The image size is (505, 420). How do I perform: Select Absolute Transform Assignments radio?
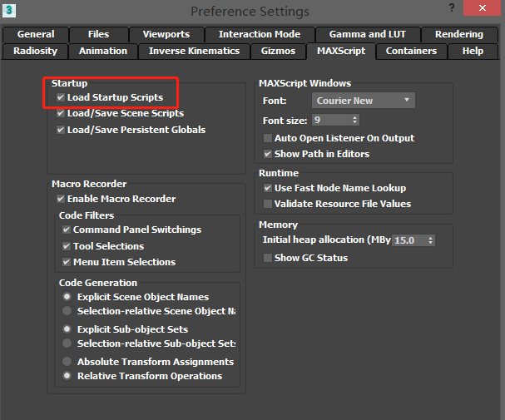(x=67, y=362)
